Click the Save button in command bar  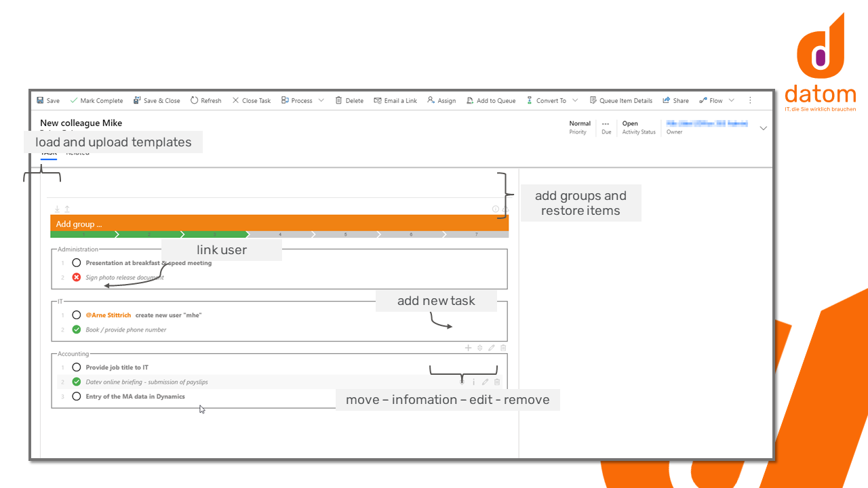(48, 100)
